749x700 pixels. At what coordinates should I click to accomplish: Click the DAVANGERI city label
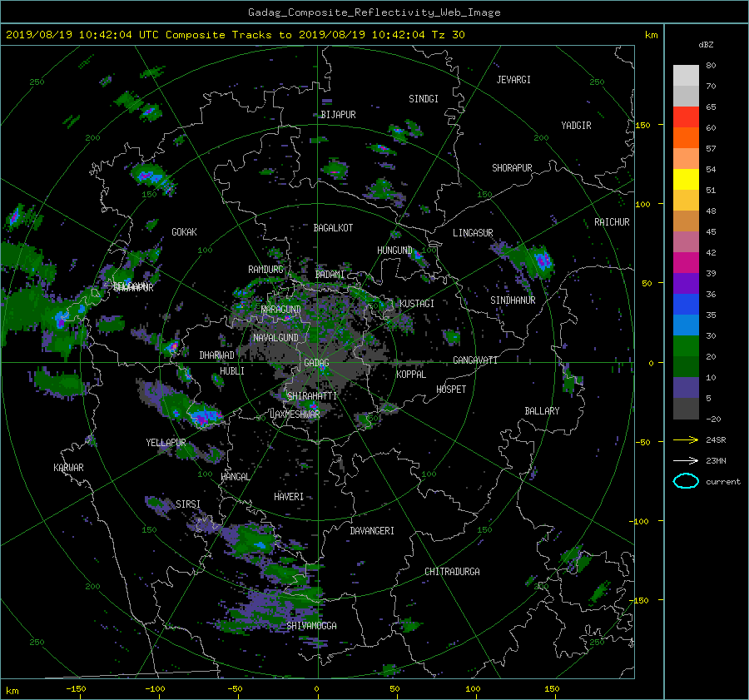tap(372, 531)
